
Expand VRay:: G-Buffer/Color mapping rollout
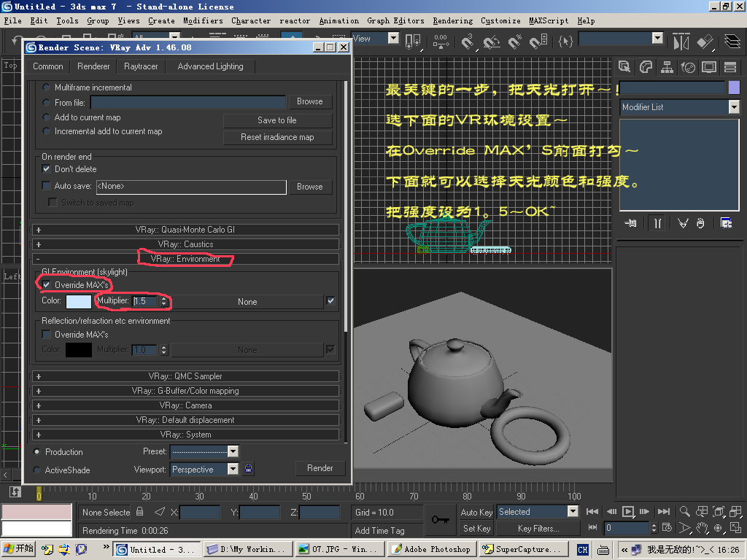[x=185, y=391]
